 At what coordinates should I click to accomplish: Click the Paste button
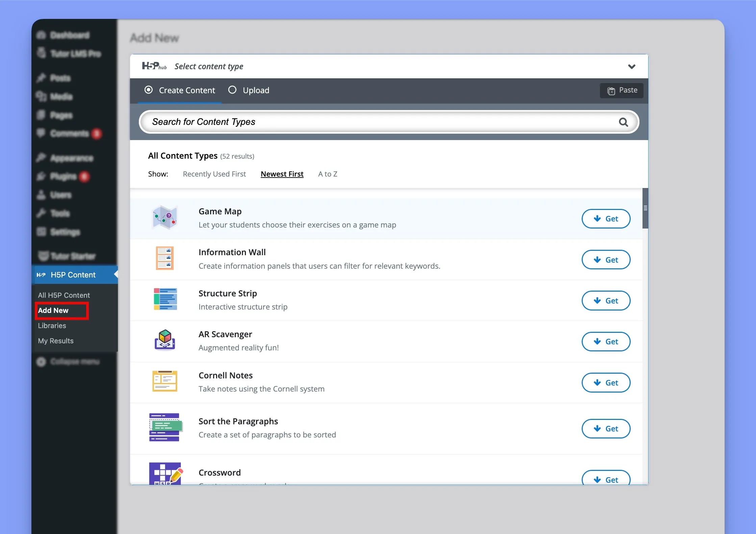[x=622, y=90]
